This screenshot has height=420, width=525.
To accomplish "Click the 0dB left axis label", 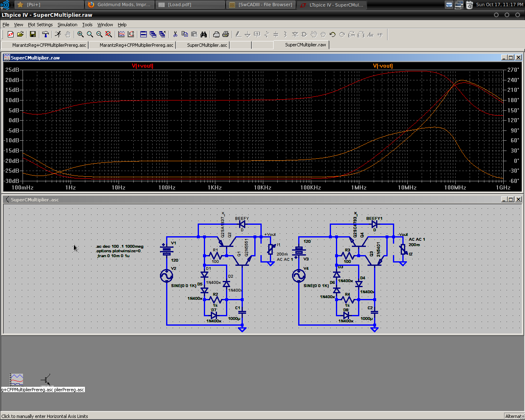I will (x=14, y=120).
